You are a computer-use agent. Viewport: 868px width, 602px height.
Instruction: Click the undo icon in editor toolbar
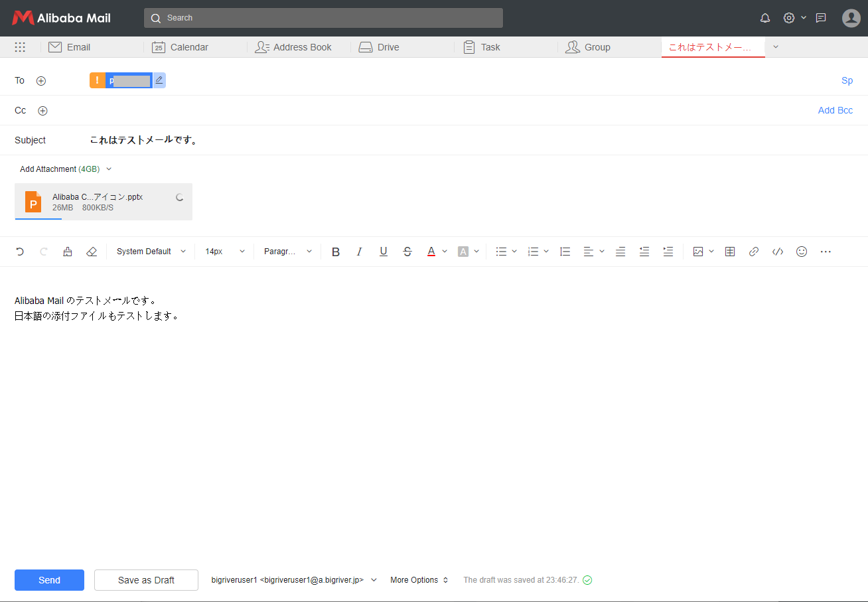click(20, 252)
